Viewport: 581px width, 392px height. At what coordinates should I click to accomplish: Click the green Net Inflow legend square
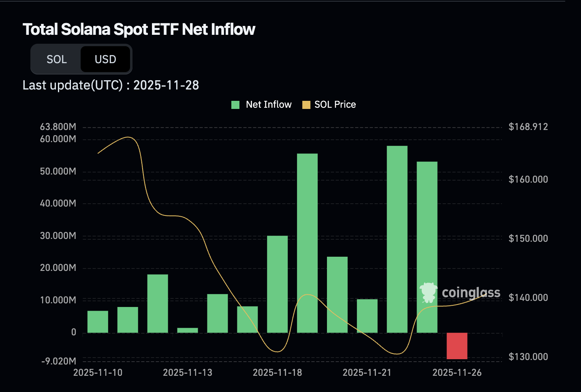point(236,104)
